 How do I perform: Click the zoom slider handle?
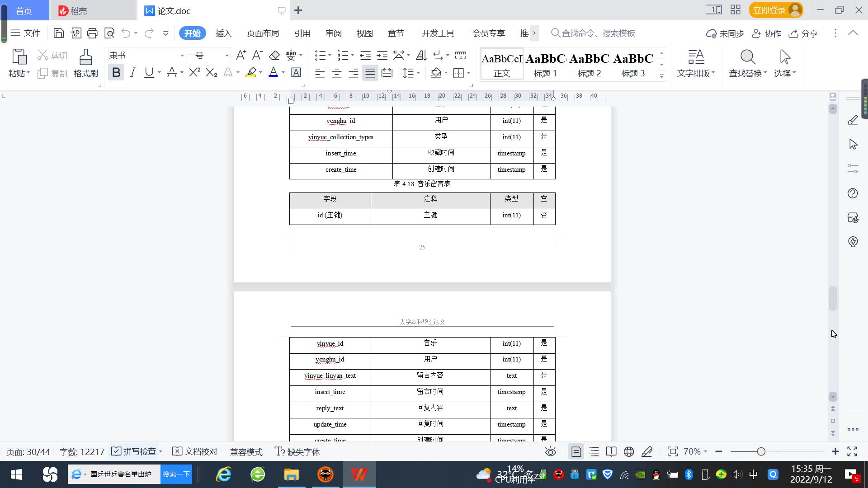click(x=761, y=451)
